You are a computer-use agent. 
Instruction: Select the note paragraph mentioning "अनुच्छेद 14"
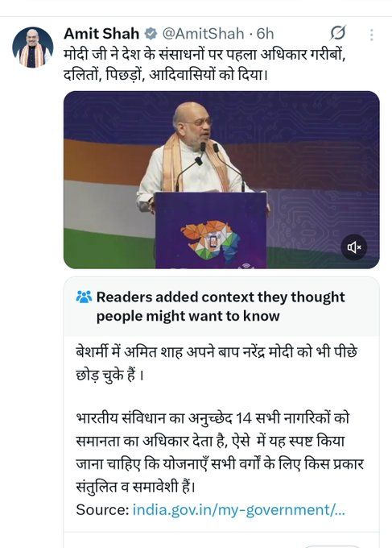[x=220, y=452]
